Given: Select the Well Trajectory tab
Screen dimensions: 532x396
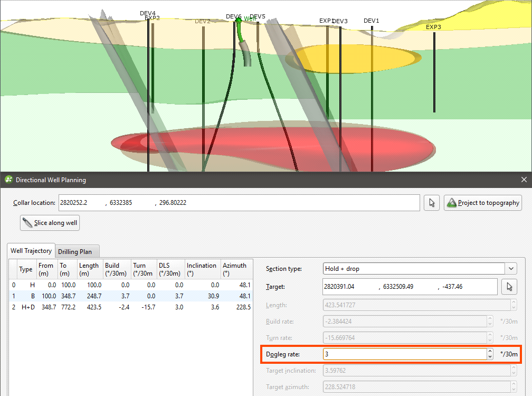Looking at the screenshot, I should pyautogui.click(x=31, y=251).
